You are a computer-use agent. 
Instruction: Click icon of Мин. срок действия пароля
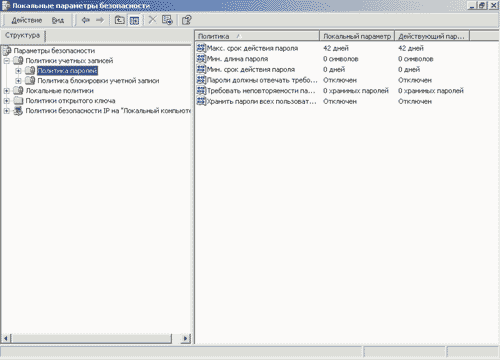[201, 70]
